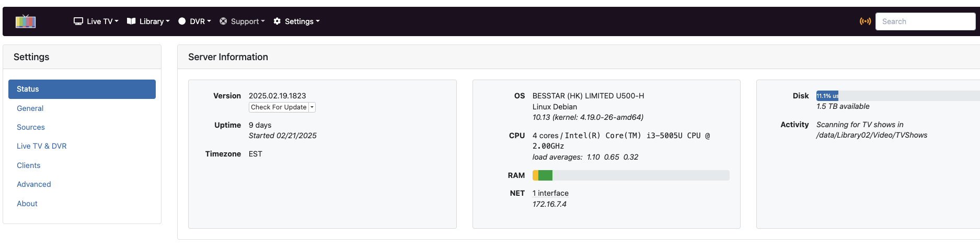Click the Disk usage progress bar
The width and height of the screenshot is (980, 246).
tap(897, 96)
